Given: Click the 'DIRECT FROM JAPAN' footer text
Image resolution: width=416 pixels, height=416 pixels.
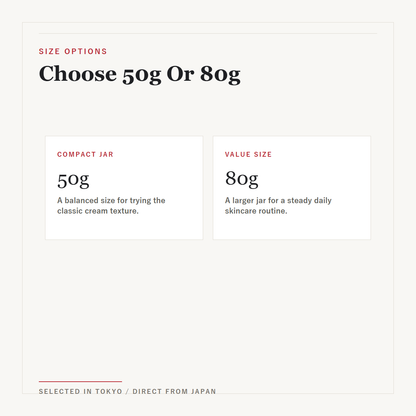Looking at the screenshot, I should click(174, 391).
